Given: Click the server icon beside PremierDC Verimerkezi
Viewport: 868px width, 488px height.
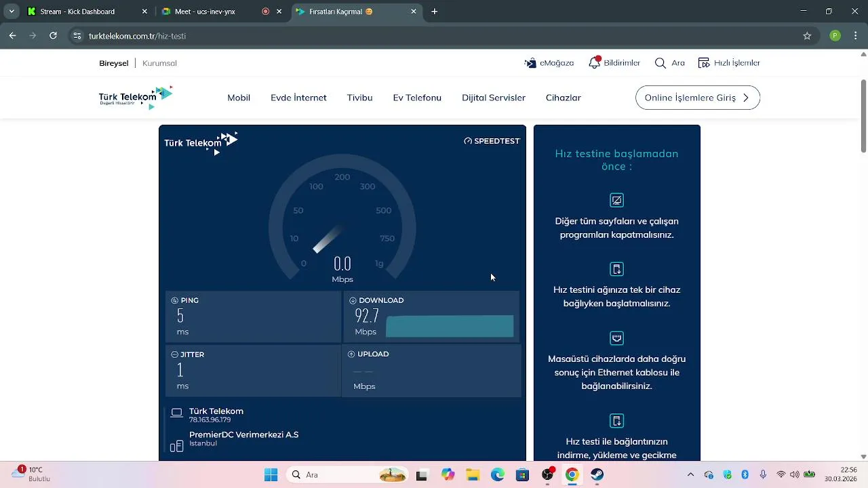Looking at the screenshot, I should 176,445.
